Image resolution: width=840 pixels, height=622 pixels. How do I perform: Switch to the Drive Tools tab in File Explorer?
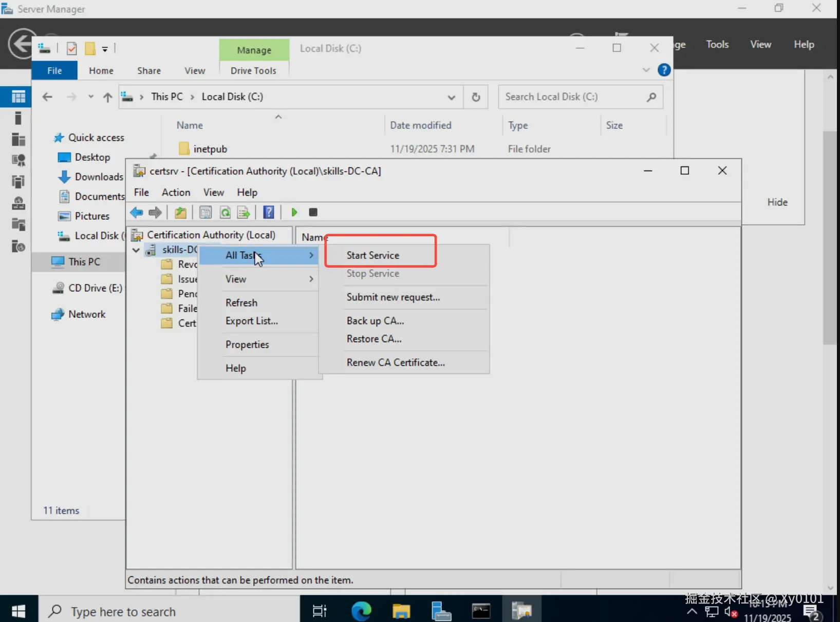254,70
